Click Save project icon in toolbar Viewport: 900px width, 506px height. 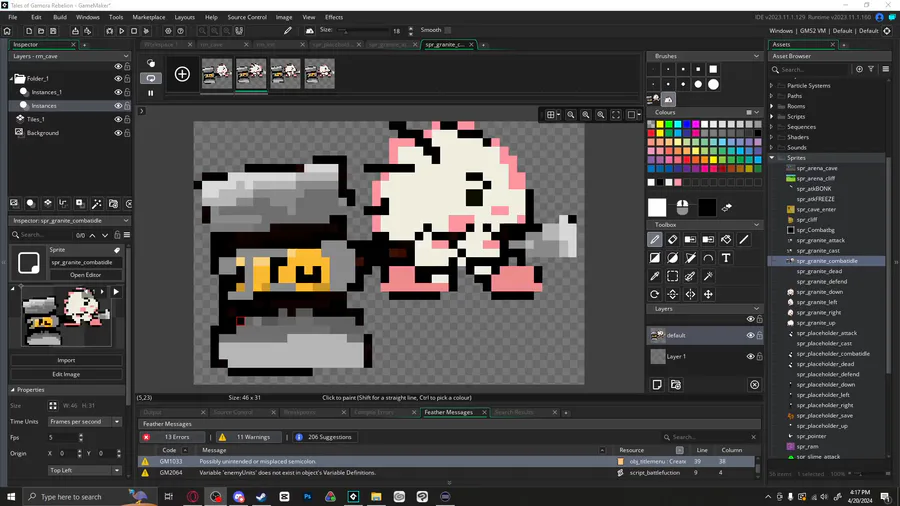(53, 31)
